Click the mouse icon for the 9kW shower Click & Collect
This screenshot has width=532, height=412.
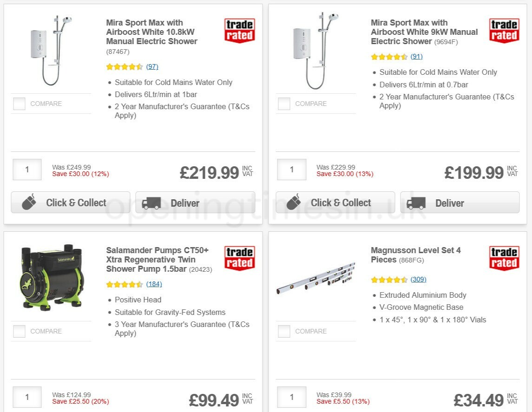pos(295,202)
